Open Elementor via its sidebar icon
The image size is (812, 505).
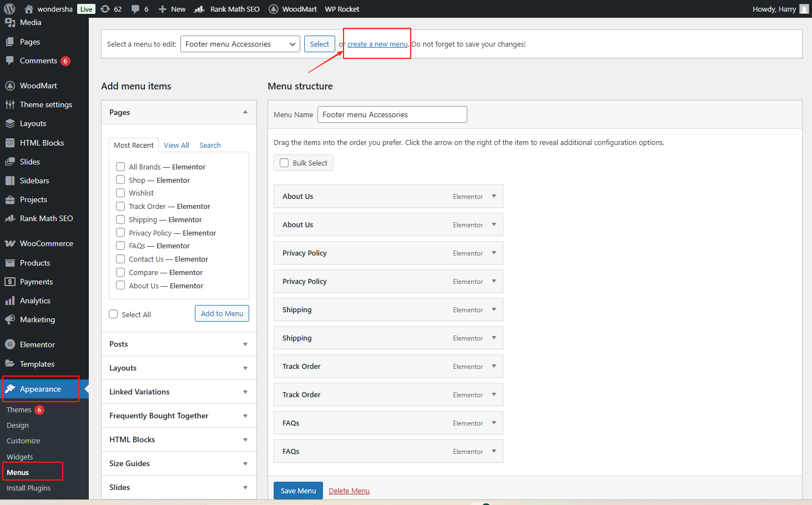(x=10, y=344)
